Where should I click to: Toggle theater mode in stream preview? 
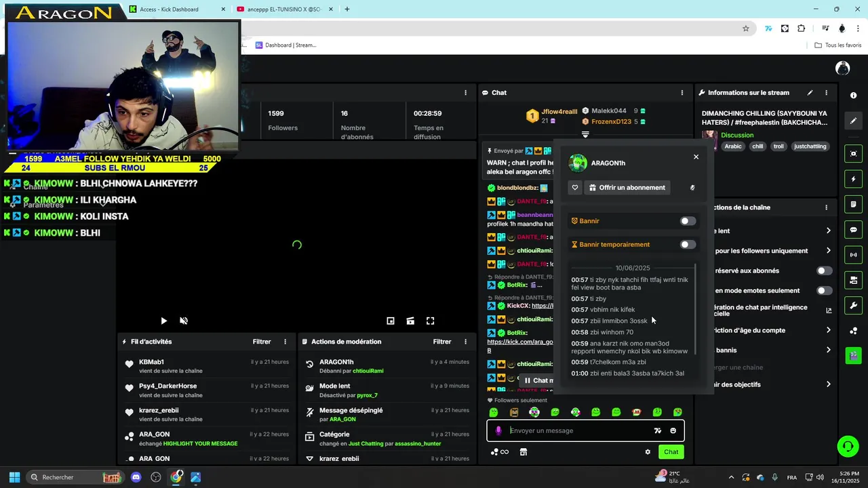pyautogui.click(x=410, y=321)
